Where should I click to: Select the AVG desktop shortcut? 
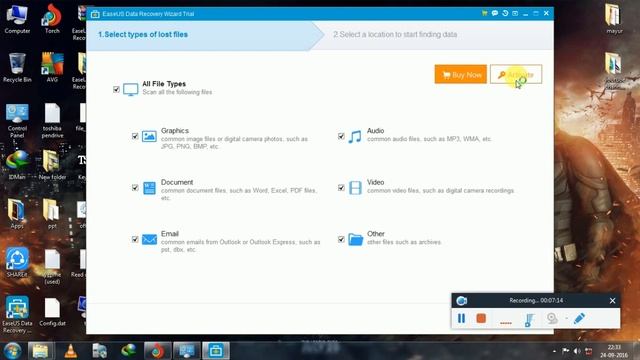coord(52,68)
